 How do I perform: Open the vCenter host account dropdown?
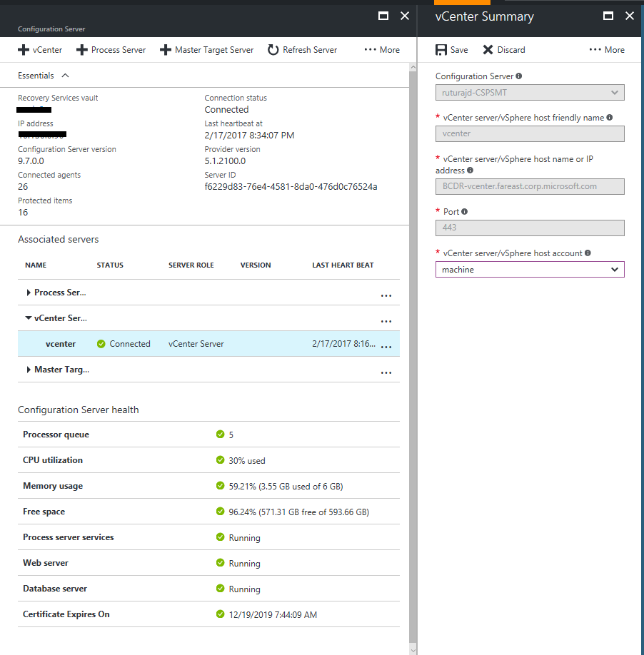[530, 270]
